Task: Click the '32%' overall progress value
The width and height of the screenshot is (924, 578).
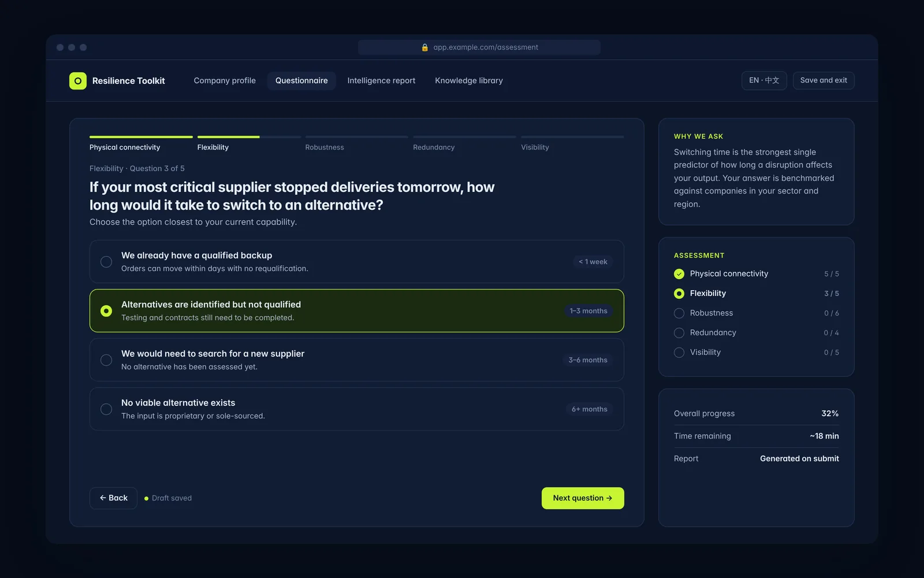Action: [x=830, y=414]
